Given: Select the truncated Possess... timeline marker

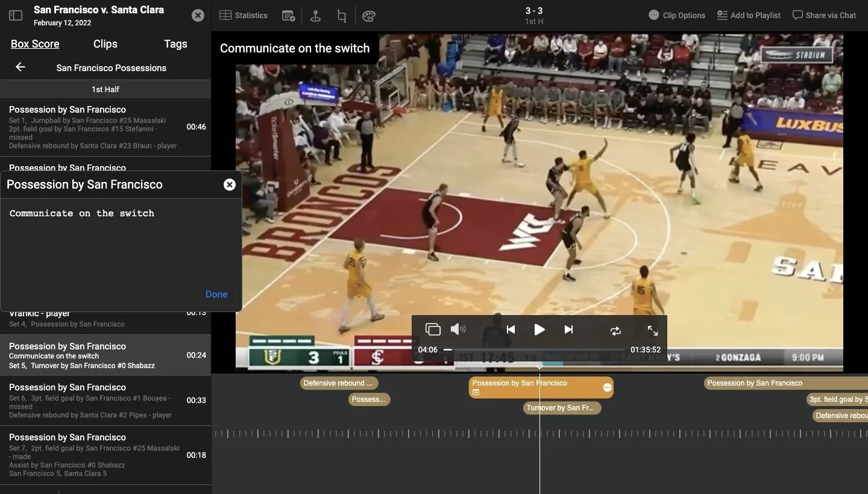Looking at the screenshot, I should pyautogui.click(x=370, y=399).
